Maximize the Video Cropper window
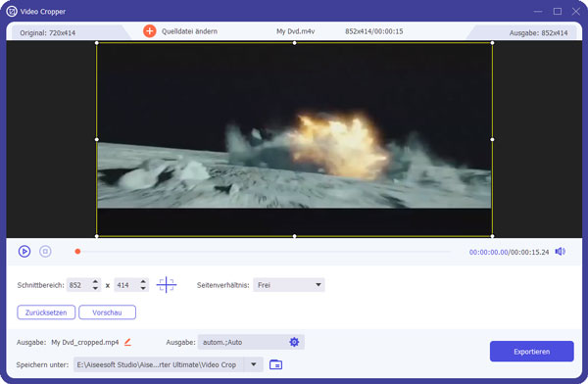 pyautogui.click(x=558, y=12)
